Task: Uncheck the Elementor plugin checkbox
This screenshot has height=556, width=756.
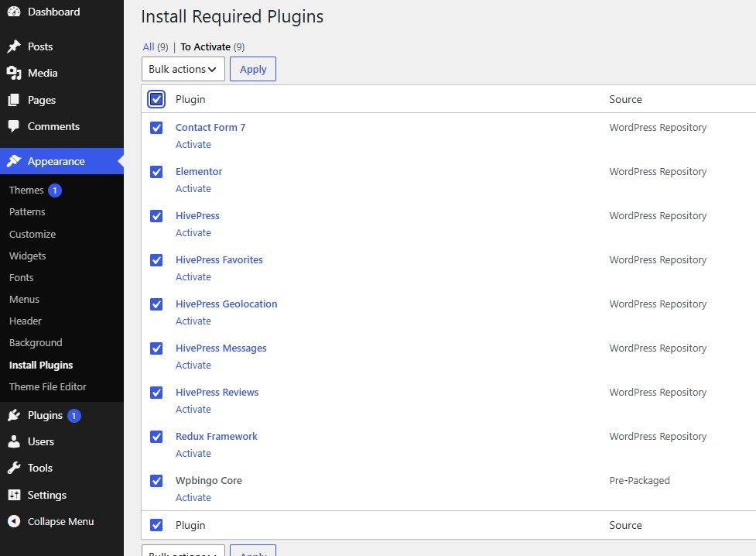Action: point(156,172)
